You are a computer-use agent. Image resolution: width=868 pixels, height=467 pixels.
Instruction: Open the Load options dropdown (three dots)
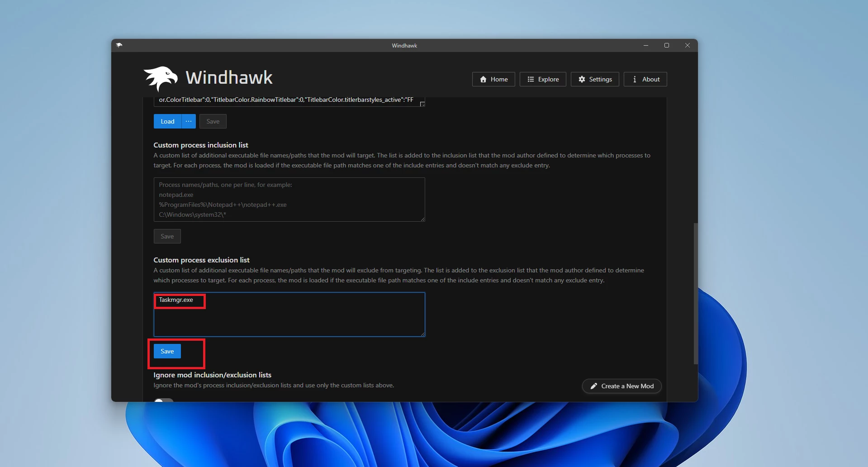189,121
